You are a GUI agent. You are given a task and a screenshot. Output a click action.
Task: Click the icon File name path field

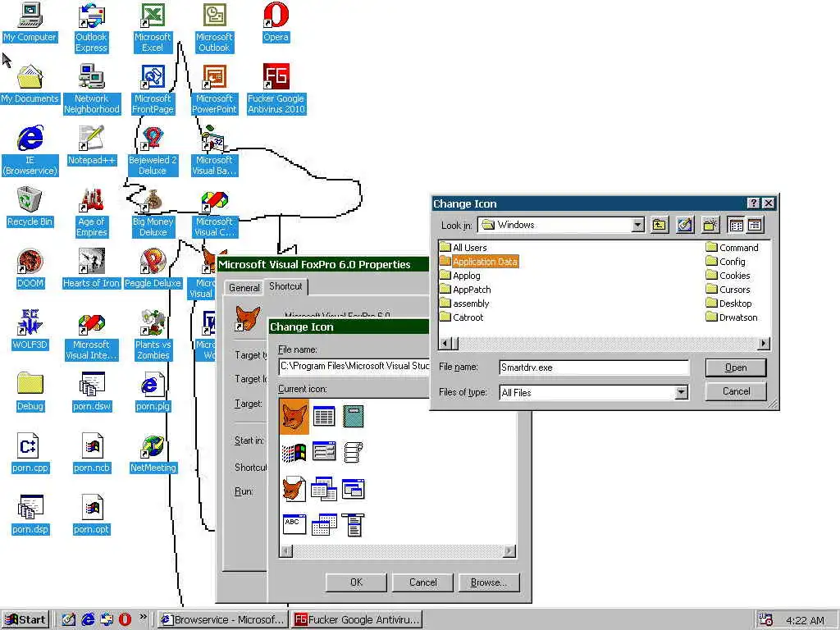pyautogui.click(x=354, y=367)
